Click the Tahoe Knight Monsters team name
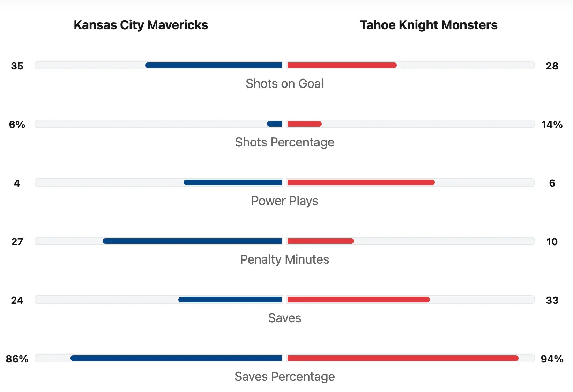Screen dimensions: 573x392 click(x=429, y=25)
